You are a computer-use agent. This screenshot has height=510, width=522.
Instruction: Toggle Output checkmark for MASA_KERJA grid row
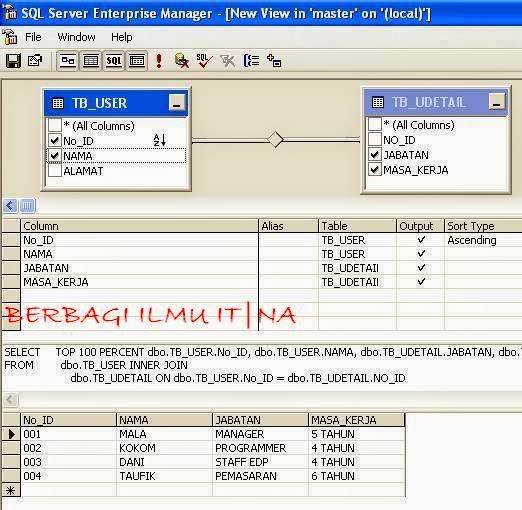421,282
